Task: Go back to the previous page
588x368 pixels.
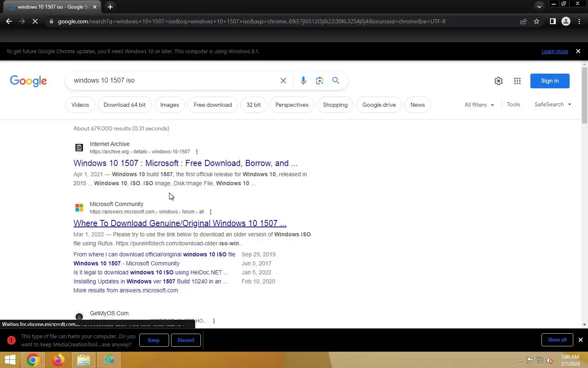Action: [x=9, y=21]
